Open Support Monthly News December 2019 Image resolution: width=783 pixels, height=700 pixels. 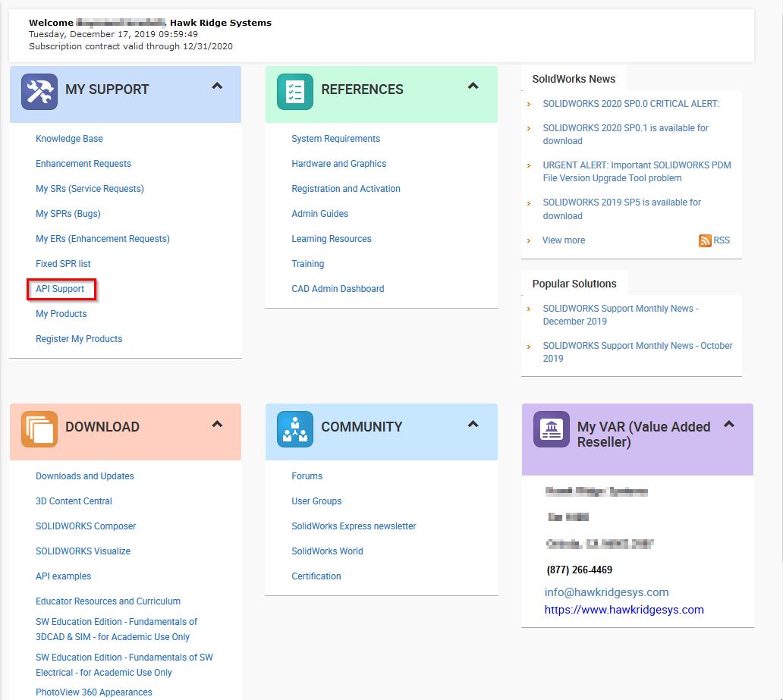[x=621, y=315]
